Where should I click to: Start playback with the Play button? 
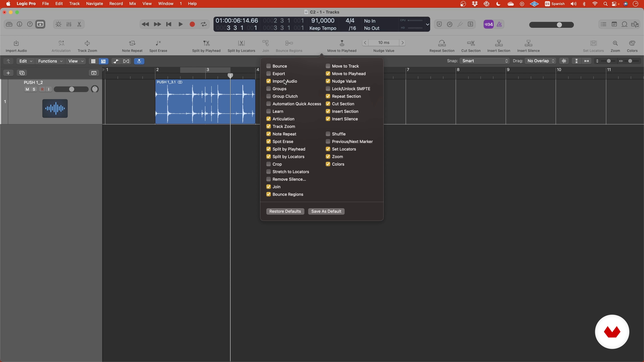(180, 24)
